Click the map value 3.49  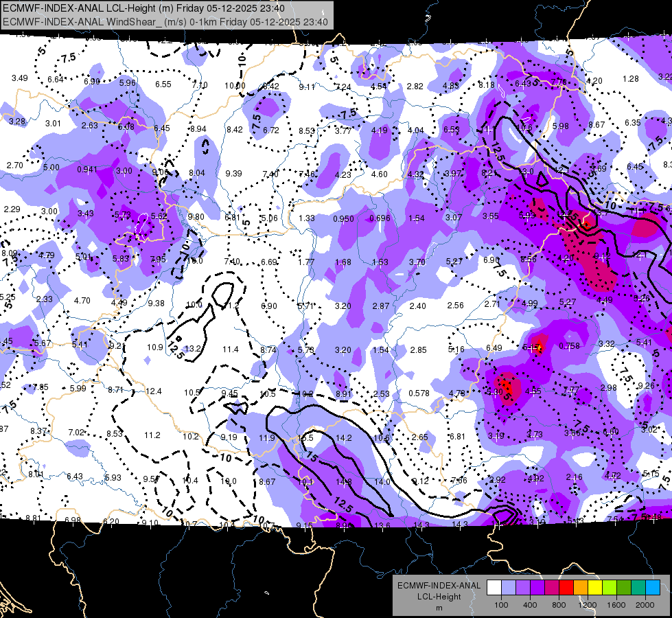[x=20, y=78]
